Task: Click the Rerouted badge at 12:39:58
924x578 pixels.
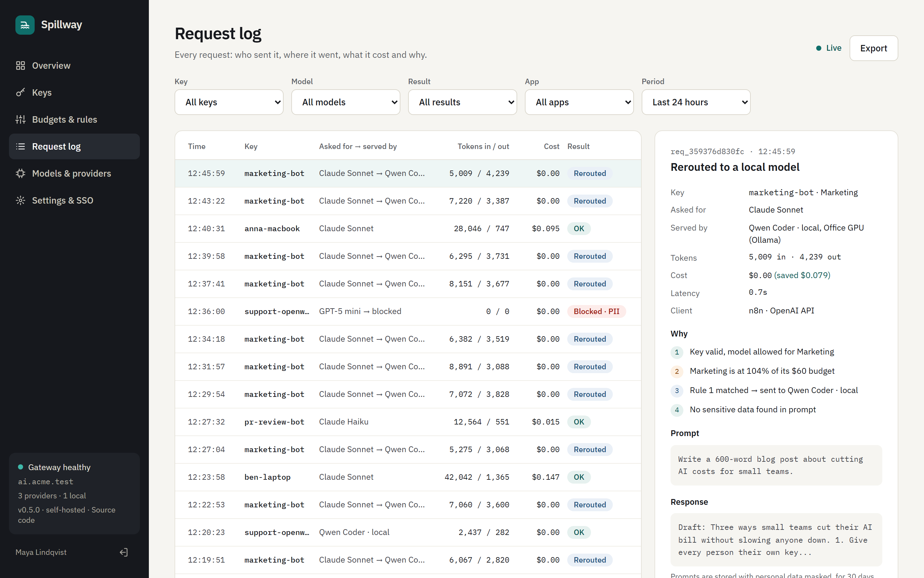Action: point(590,256)
